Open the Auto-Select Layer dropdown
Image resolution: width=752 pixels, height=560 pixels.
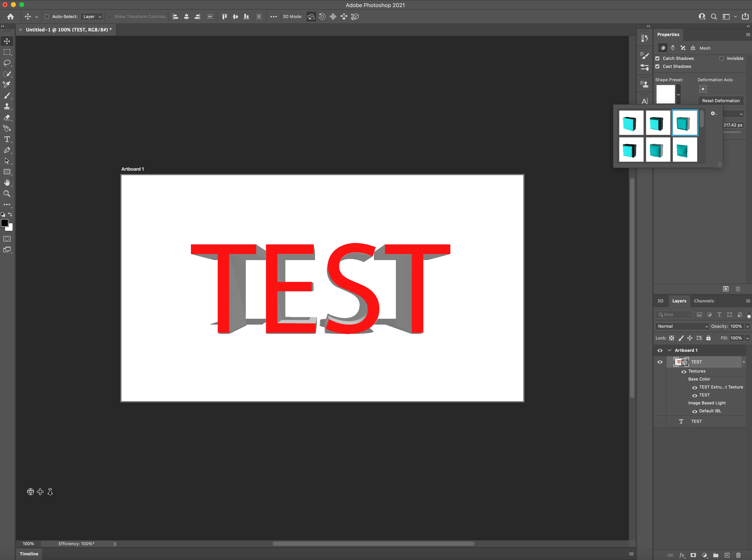(92, 17)
